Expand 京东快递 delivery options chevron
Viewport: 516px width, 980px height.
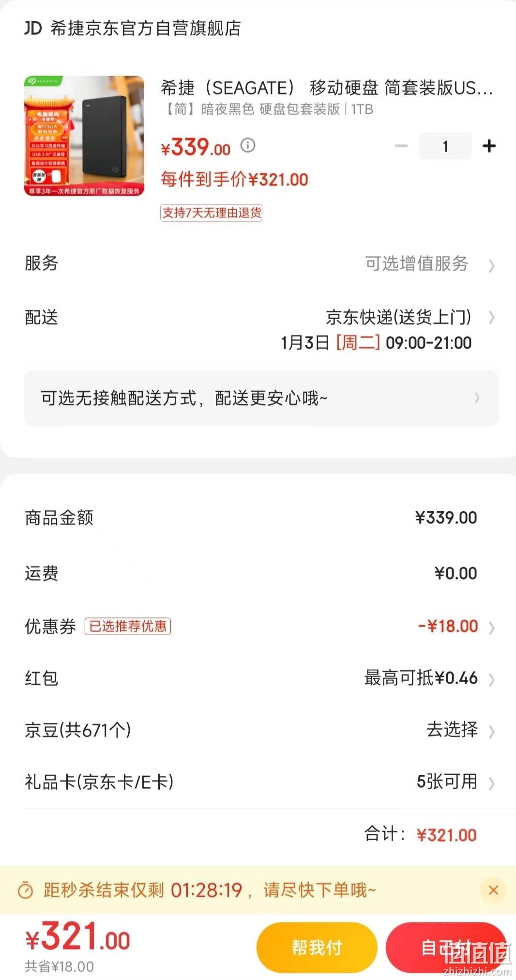click(x=491, y=318)
